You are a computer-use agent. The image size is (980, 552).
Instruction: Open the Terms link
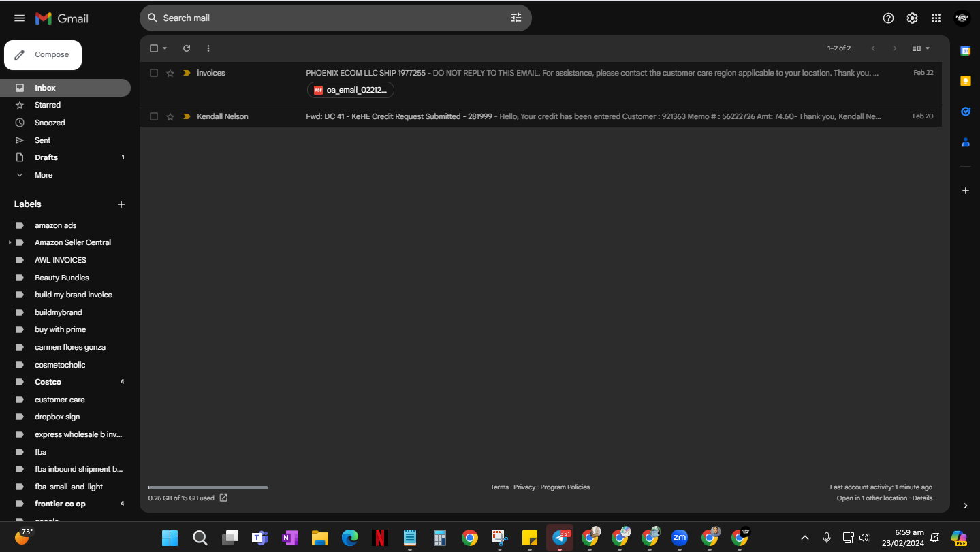pos(499,487)
